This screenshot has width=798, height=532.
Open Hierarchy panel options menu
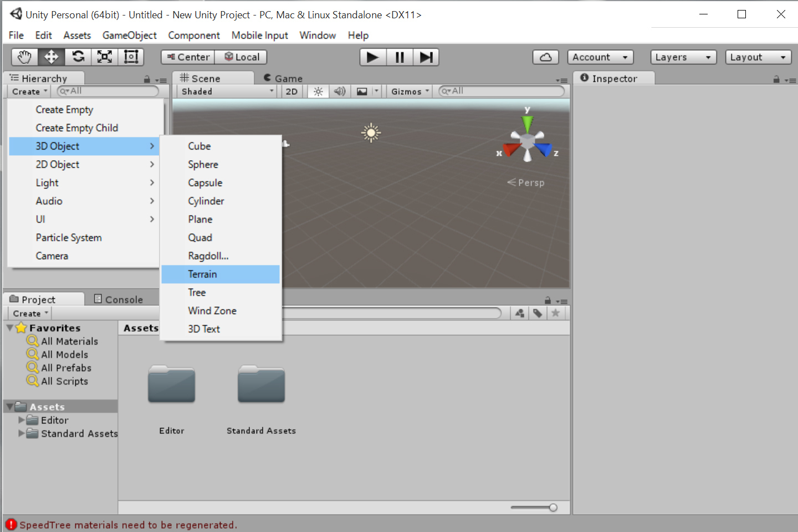tap(161, 80)
